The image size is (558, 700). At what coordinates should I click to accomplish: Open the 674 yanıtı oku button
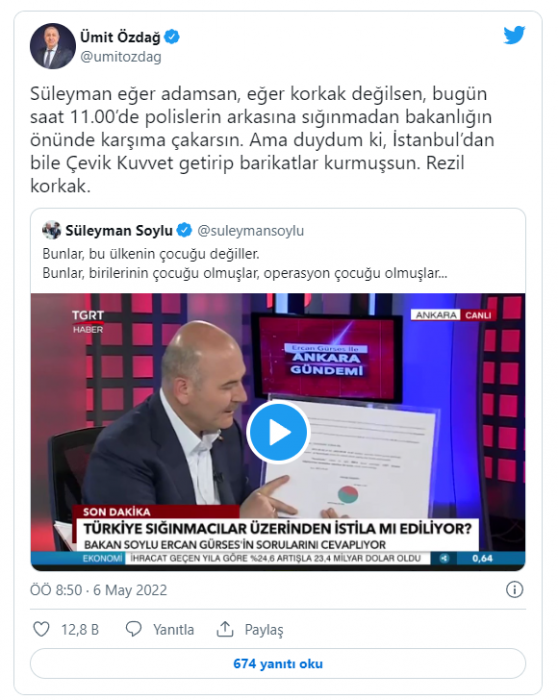pos(278,664)
